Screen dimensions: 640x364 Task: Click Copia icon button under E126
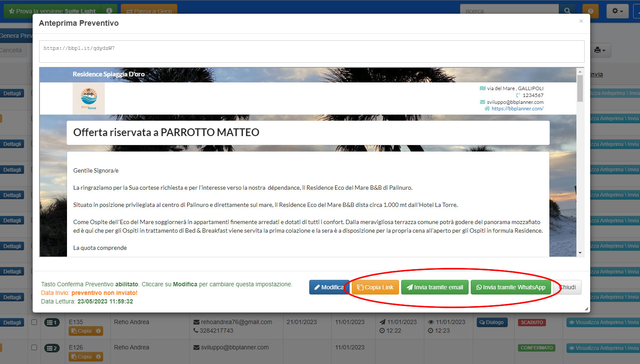[85, 357]
